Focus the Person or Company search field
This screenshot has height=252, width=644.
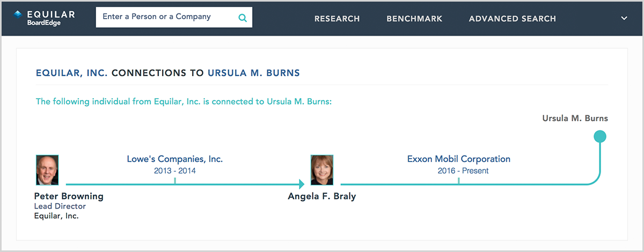point(174,17)
